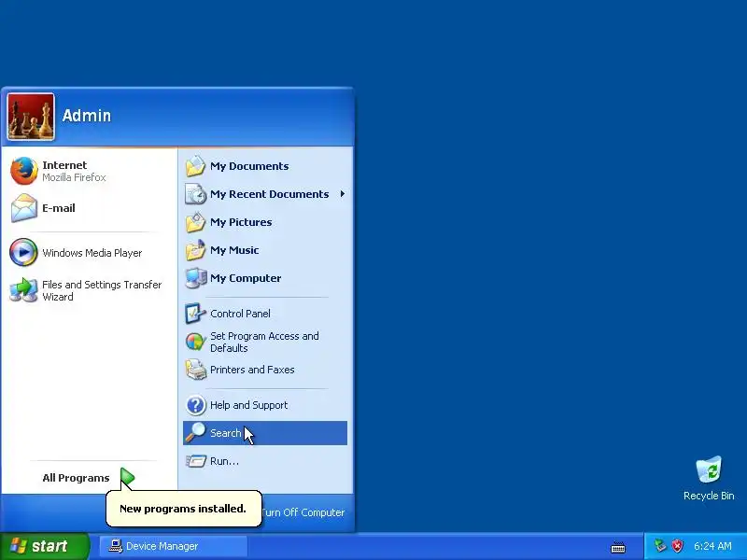
Task: Open the Recycle Bin desktop icon
Action: (x=709, y=470)
